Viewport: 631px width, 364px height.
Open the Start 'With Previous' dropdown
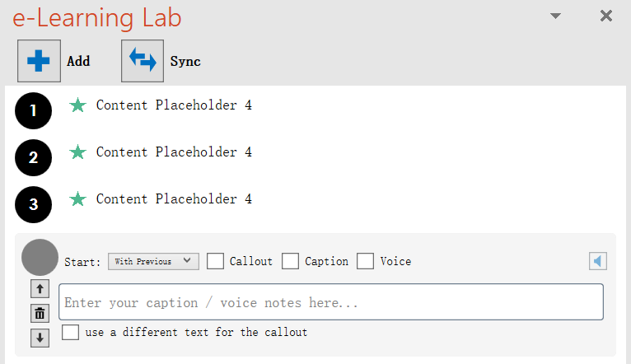pyautogui.click(x=153, y=261)
